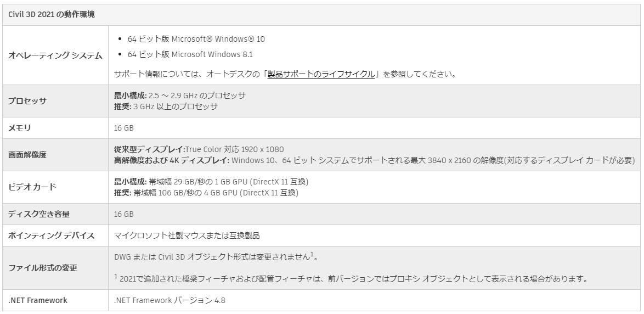Select the プロセッサ row label
The image size is (644, 314).
pyautogui.click(x=27, y=101)
